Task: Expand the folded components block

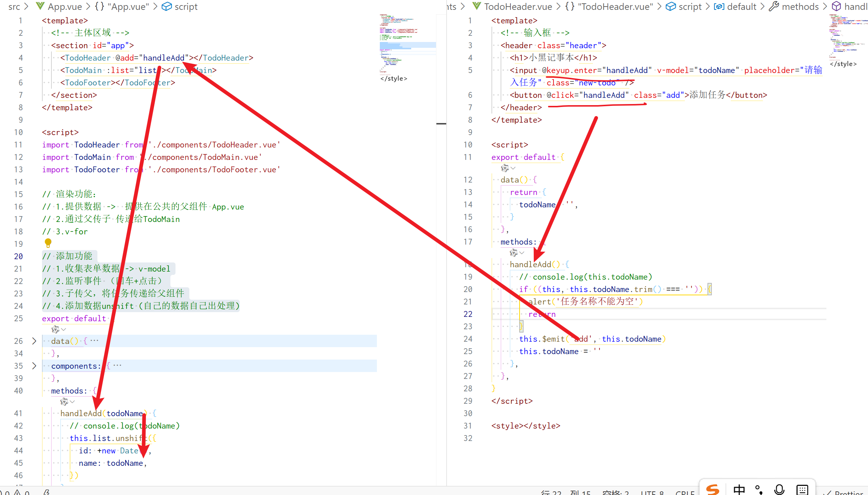Action: tap(34, 366)
